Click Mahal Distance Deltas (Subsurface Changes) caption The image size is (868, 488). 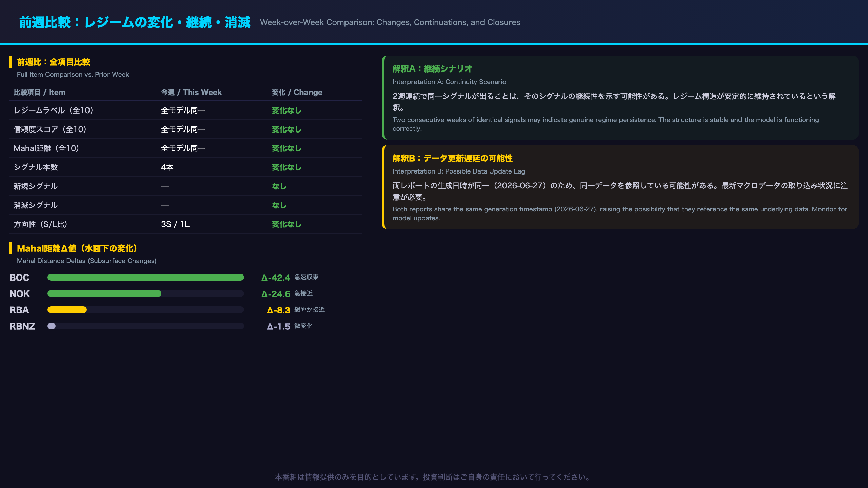pyautogui.click(x=86, y=261)
